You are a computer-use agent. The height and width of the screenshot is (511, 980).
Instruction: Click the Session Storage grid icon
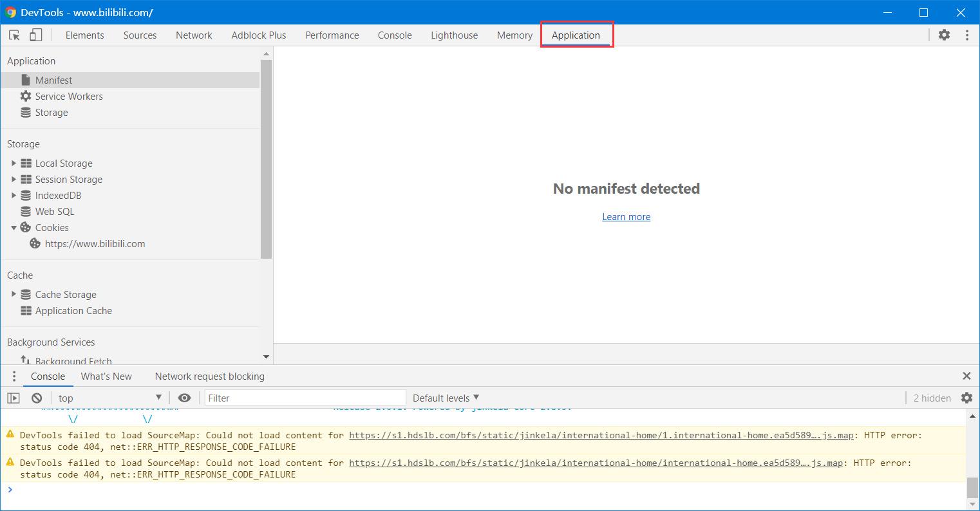pos(26,179)
